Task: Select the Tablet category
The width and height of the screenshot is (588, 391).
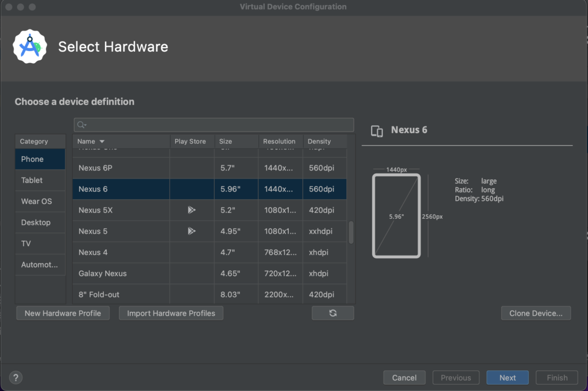Action: [40, 180]
